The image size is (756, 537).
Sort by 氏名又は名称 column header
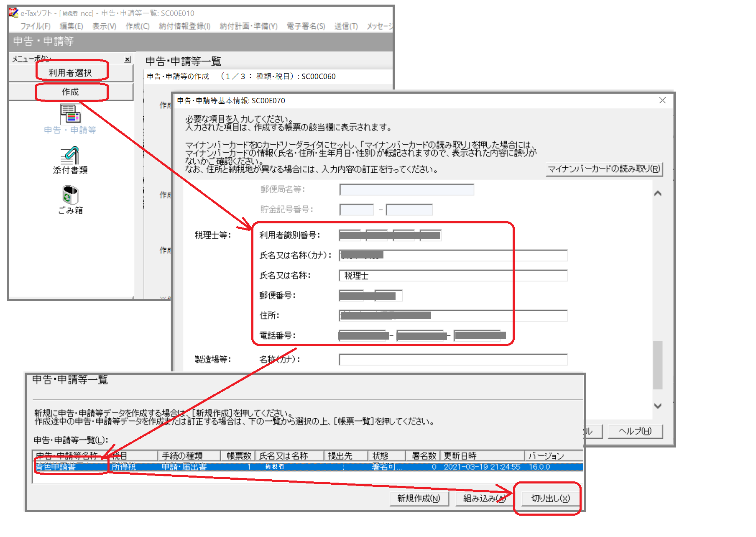pos(290,455)
